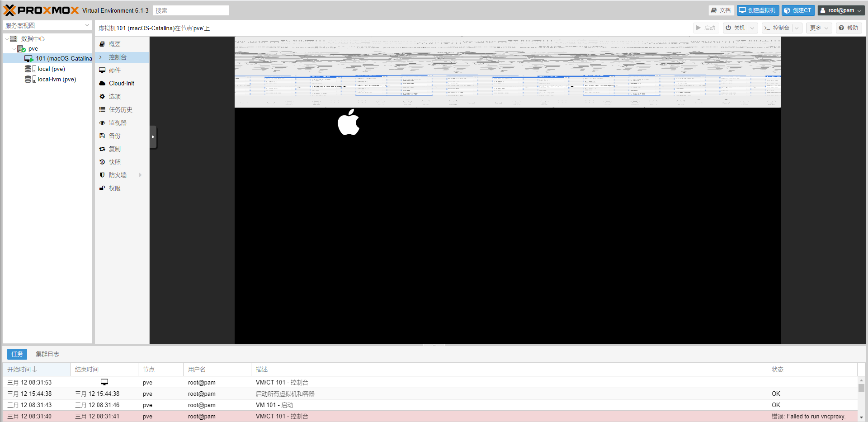Switch to the 集群日志 tab

pyautogui.click(x=47, y=354)
